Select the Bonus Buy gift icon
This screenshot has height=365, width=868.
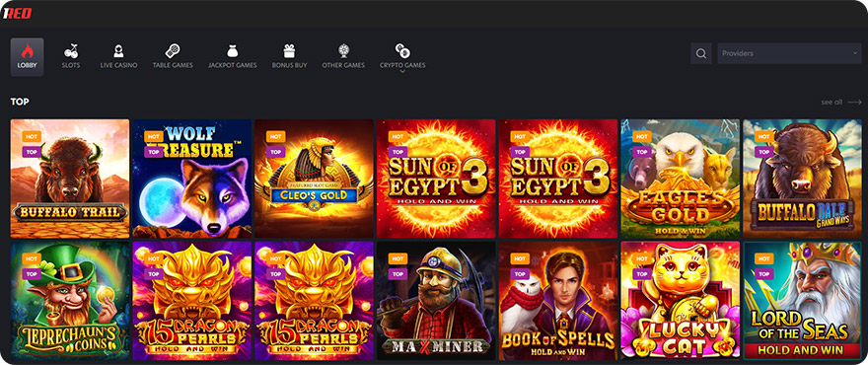[x=289, y=51]
